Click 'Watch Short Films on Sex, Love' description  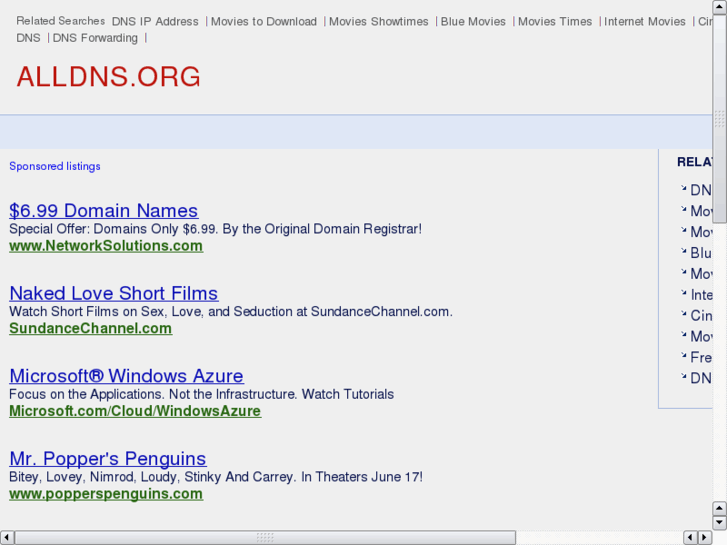click(x=231, y=312)
